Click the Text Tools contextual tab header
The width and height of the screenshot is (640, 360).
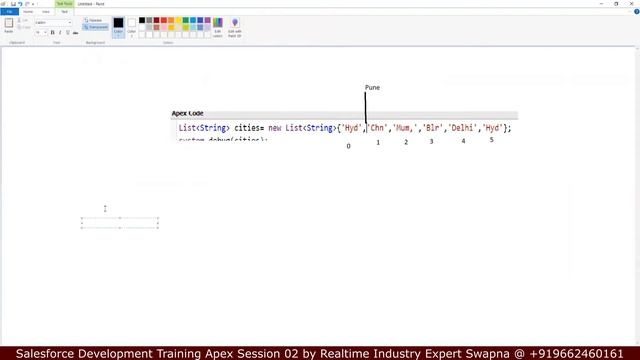coord(64,4)
